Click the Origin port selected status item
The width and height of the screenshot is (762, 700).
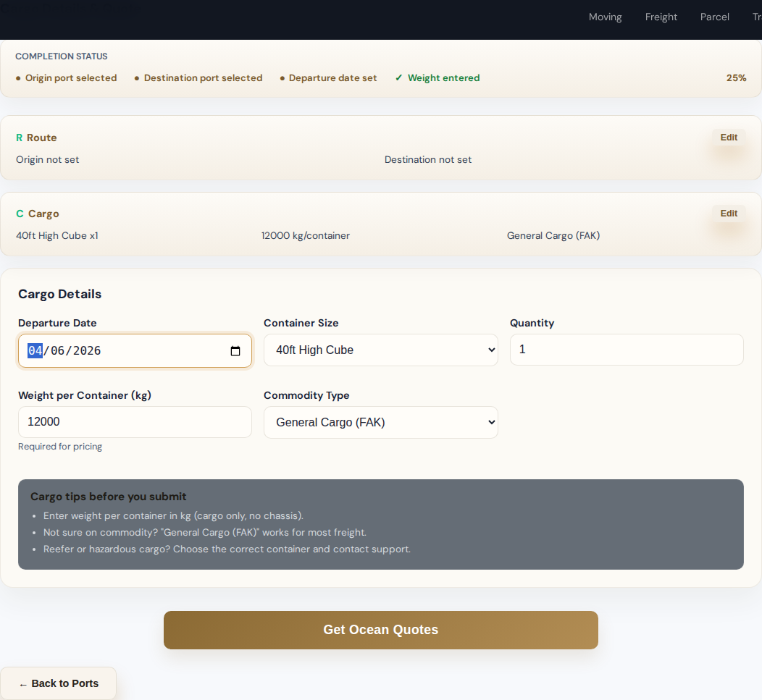(x=70, y=78)
